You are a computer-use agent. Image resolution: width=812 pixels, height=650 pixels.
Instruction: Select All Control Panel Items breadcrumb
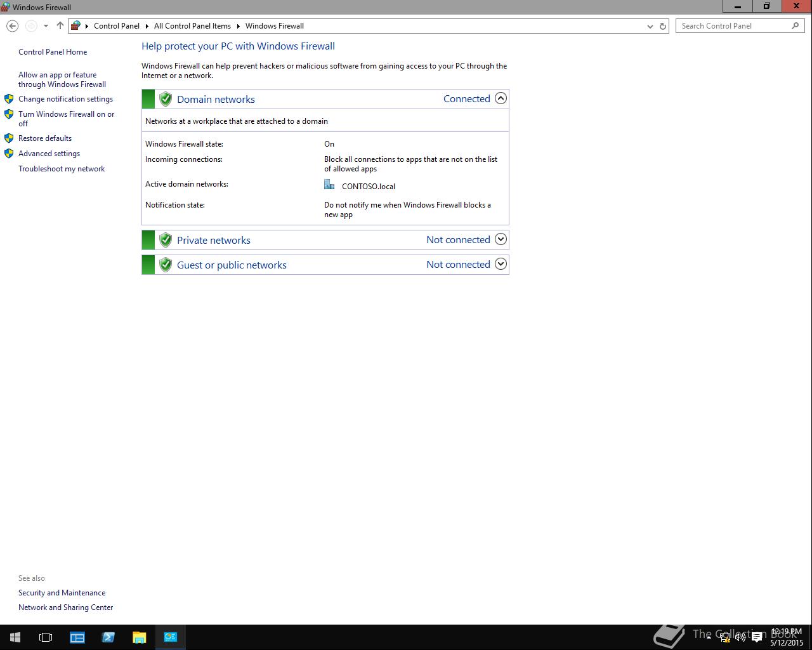(x=192, y=26)
